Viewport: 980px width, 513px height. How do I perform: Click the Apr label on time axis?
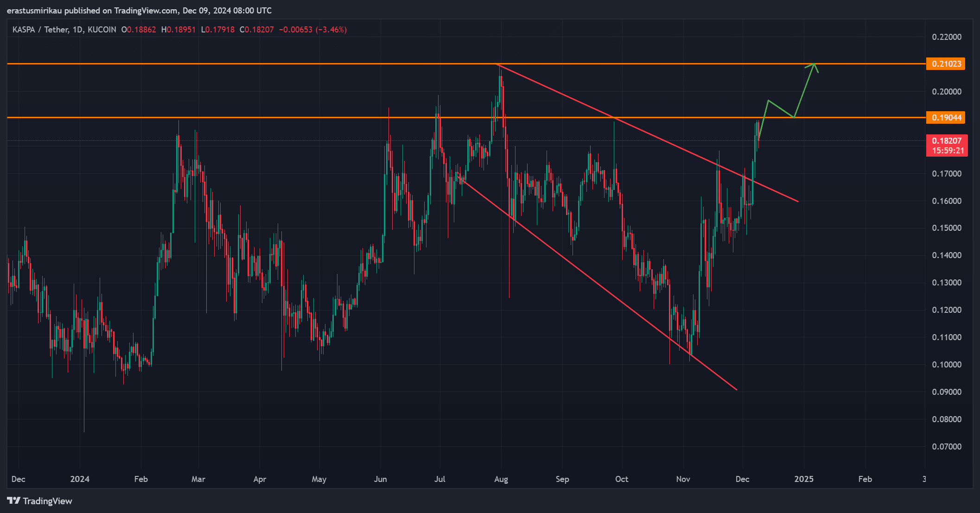260,479
